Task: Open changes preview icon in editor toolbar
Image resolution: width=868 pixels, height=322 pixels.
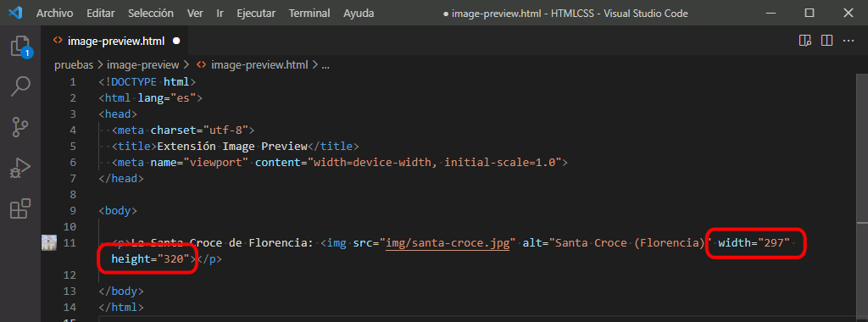Action: point(805,41)
